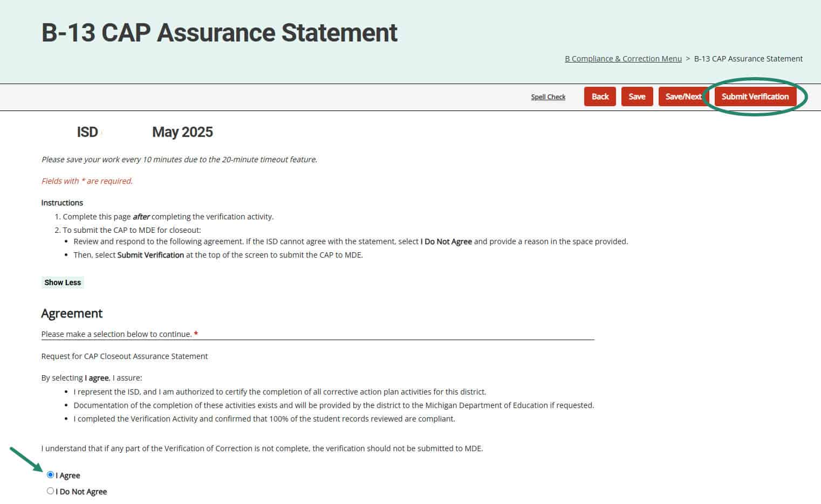Click 'Fields with * are required.' note
This screenshot has width=821, height=504.
tap(87, 181)
